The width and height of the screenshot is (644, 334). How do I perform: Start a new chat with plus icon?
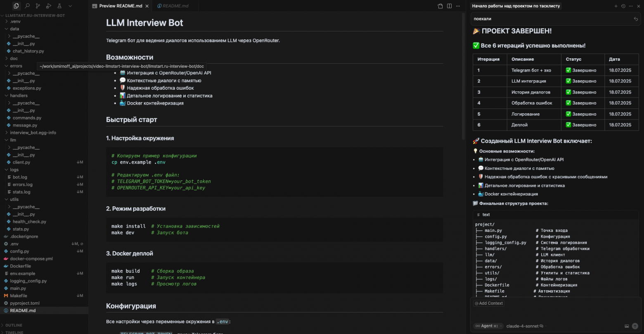pyautogui.click(x=616, y=6)
